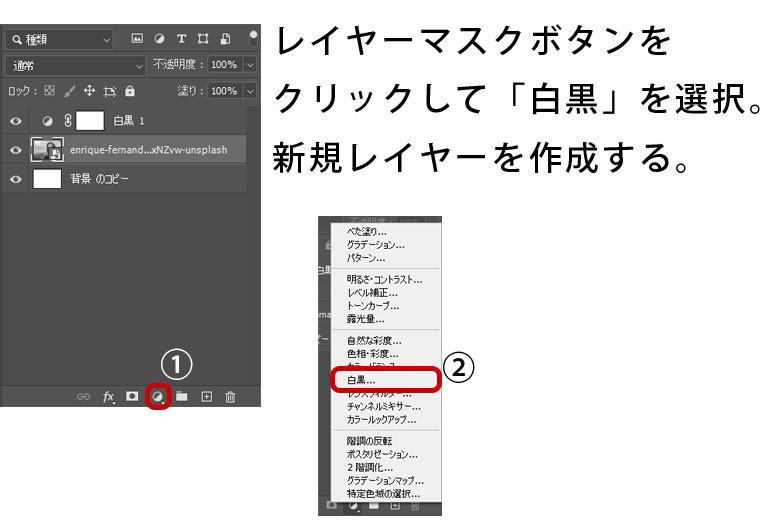Create a new group folder icon
Image resolution: width=760 pixels, height=530 pixels.
pyautogui.click(x=182, y=396)
